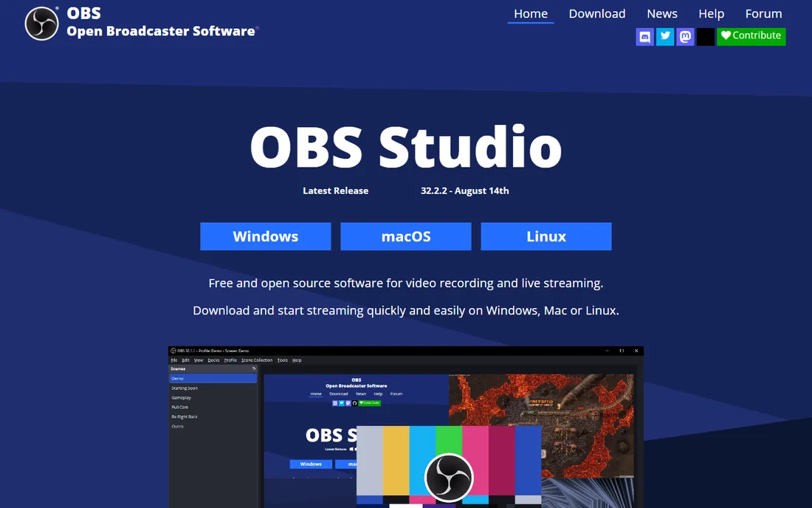Click the macOS download button
Image resolution: width=812 pixels, height=508 pixels.
[x=406, y=236]
